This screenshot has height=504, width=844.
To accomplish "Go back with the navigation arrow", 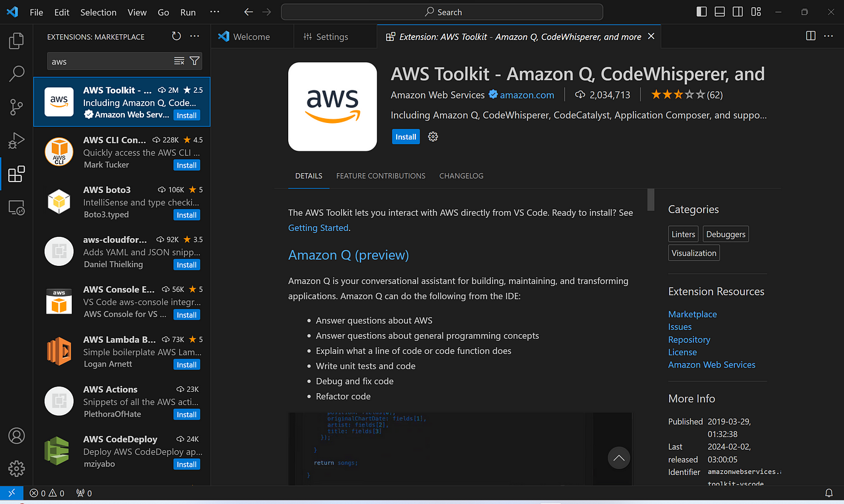I will tap(248, 12).
